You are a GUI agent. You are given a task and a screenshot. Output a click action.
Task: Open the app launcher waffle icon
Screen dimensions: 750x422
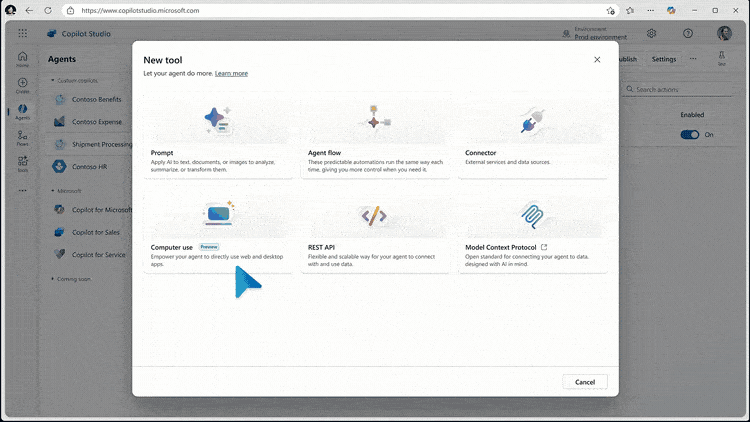[x=22, y=33]
